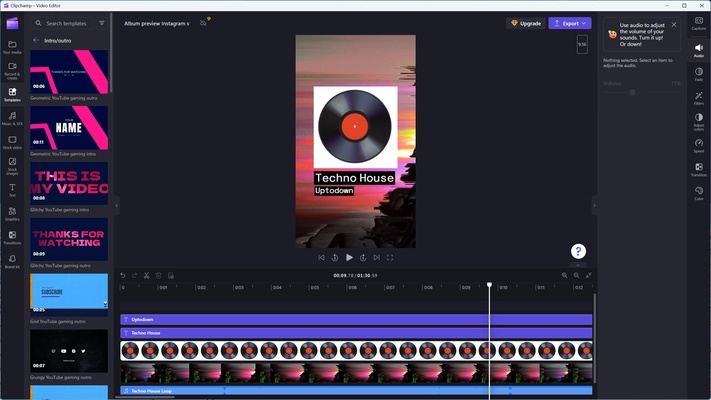Select the sunset background video clip
The width and height of the screenshot is (711, 400).
(356, 373)
